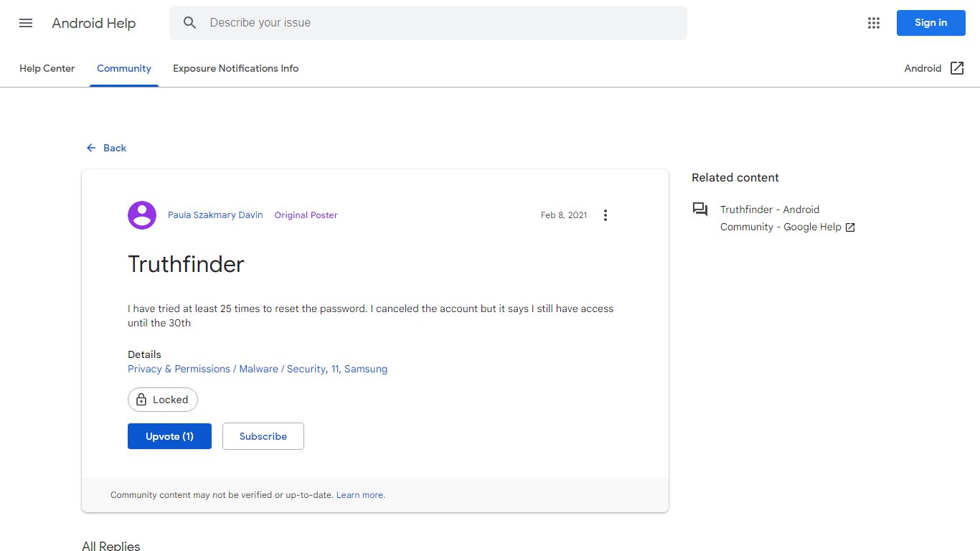
Task: Click the Truthfinder post heading
Action: pos(186,264)
